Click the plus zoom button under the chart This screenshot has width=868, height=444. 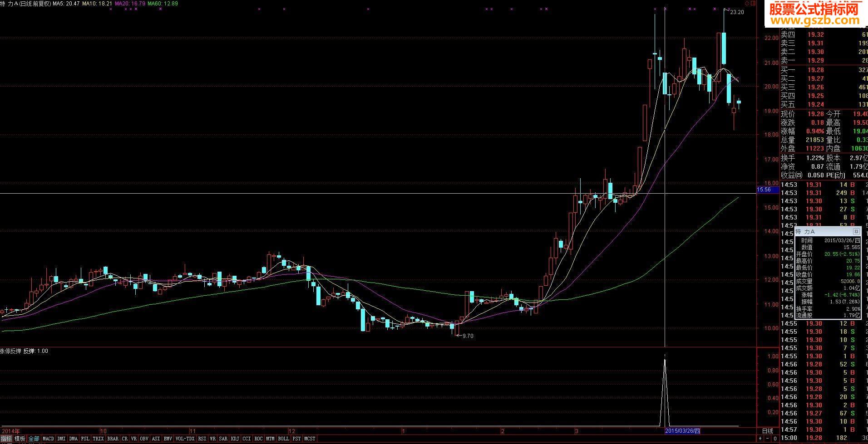760,439
